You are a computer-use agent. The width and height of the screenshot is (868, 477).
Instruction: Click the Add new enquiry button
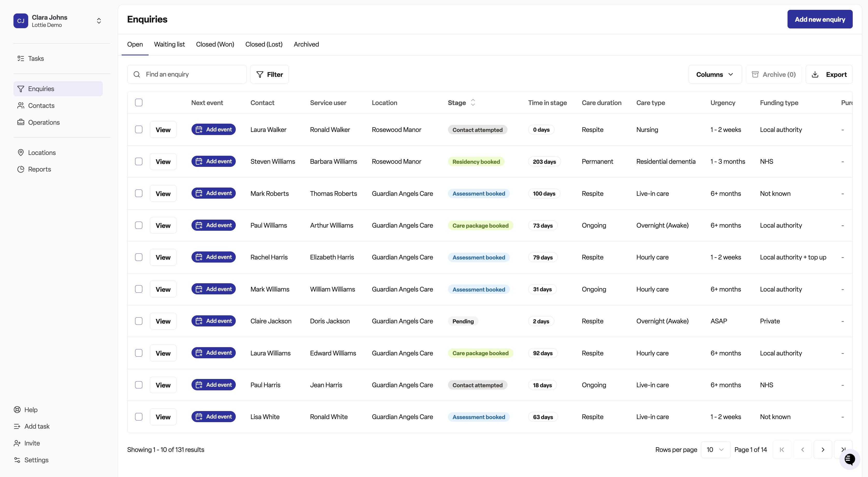coord(820,19)
